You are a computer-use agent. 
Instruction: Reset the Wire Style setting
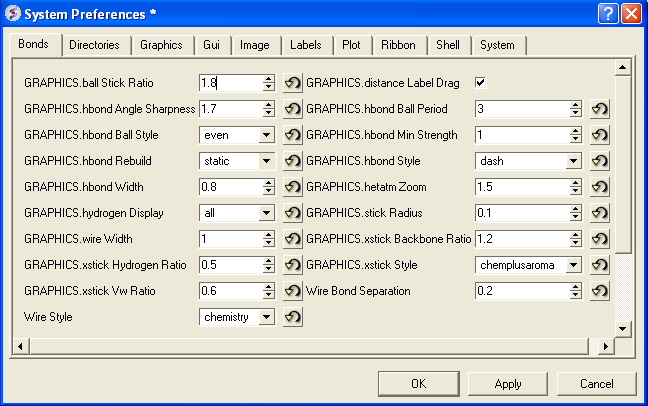coord(293,317)
